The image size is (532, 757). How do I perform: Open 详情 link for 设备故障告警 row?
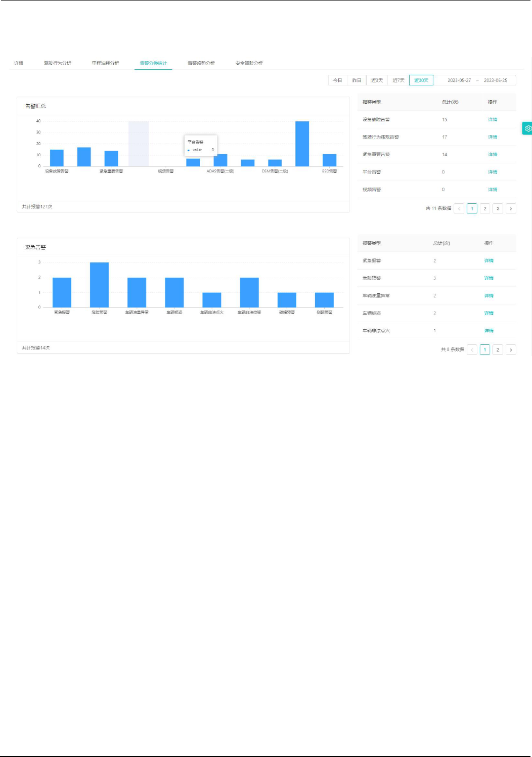pos(493,119)
